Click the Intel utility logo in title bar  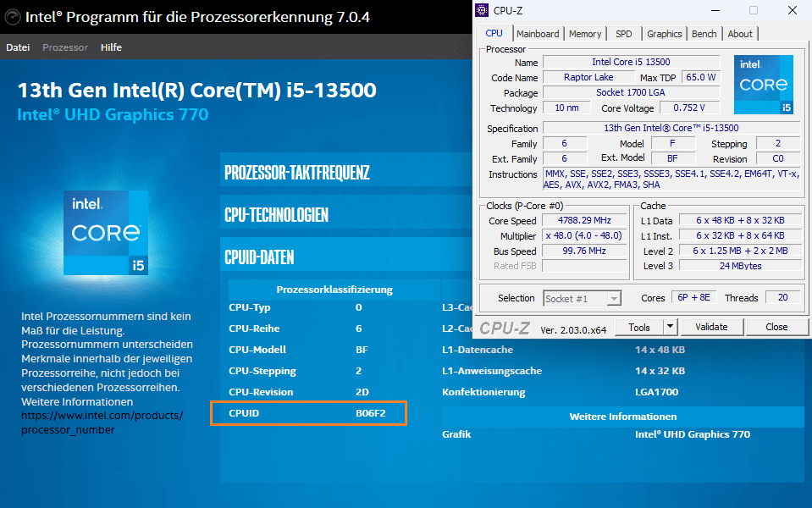13,17
